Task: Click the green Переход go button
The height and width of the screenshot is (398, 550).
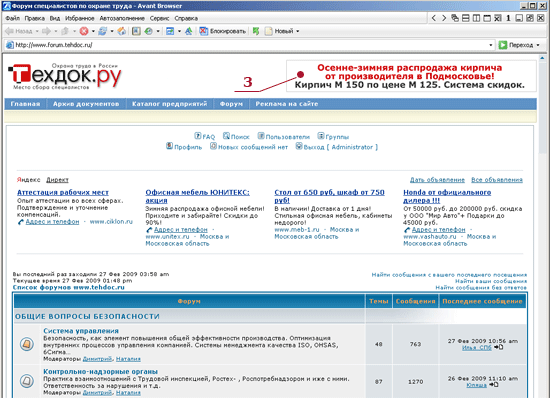Action: (516, 45)
